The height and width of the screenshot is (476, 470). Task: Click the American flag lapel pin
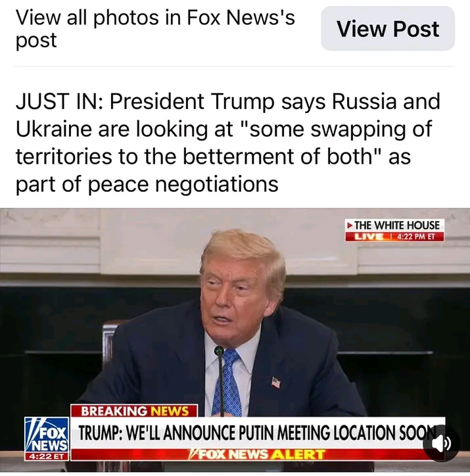[x=276, y=382]
